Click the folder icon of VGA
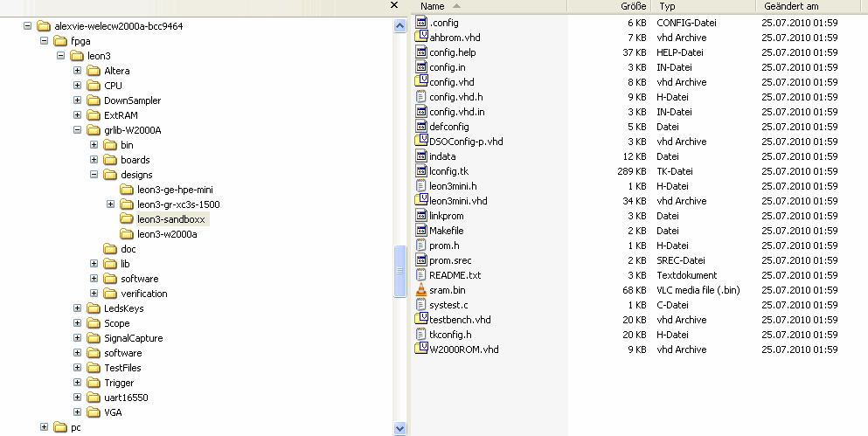 tap(94, 412)
